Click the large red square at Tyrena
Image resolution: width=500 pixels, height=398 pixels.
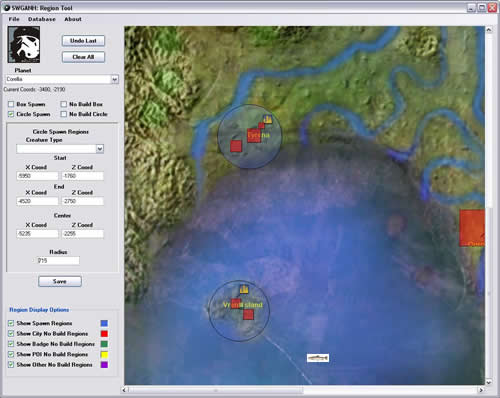point(254,135)
